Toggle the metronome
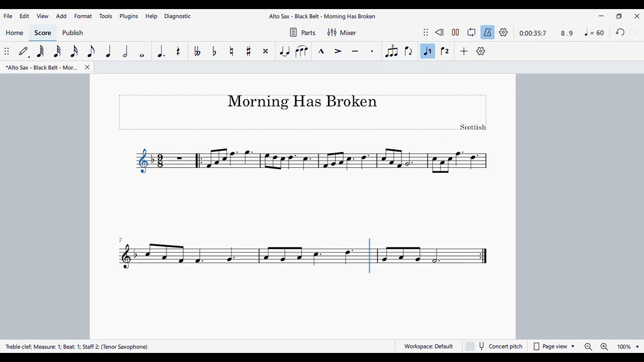 [488, 33]
